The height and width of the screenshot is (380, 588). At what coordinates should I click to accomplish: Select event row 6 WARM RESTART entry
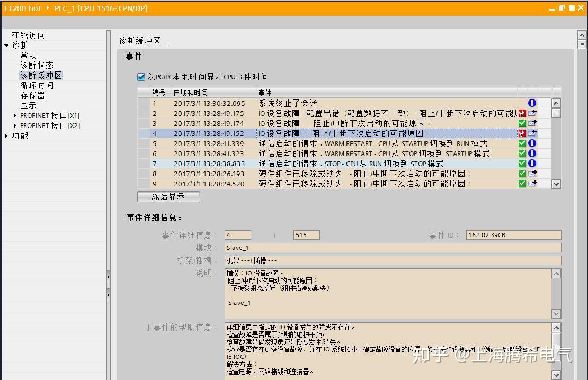(x=337, y=153)
